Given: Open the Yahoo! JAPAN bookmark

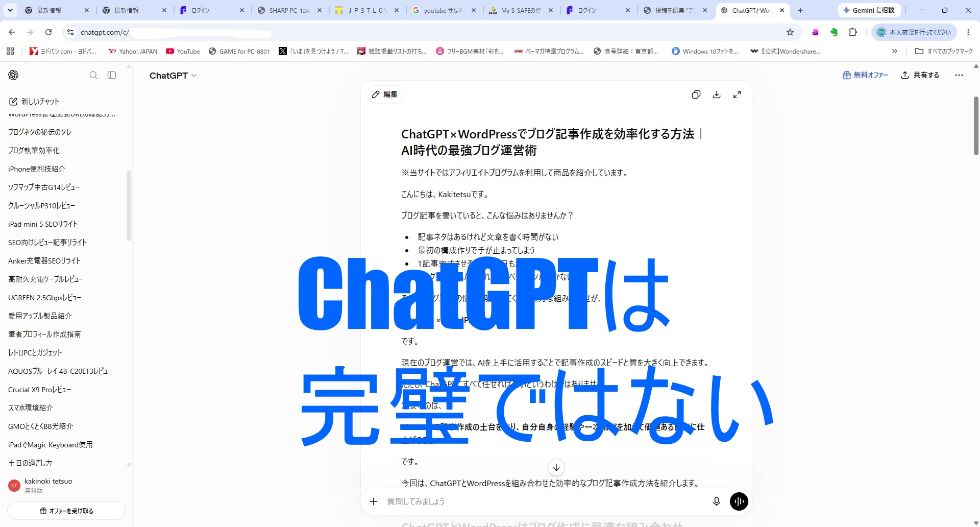Looking at the screenshot, I should click(133, 51).
